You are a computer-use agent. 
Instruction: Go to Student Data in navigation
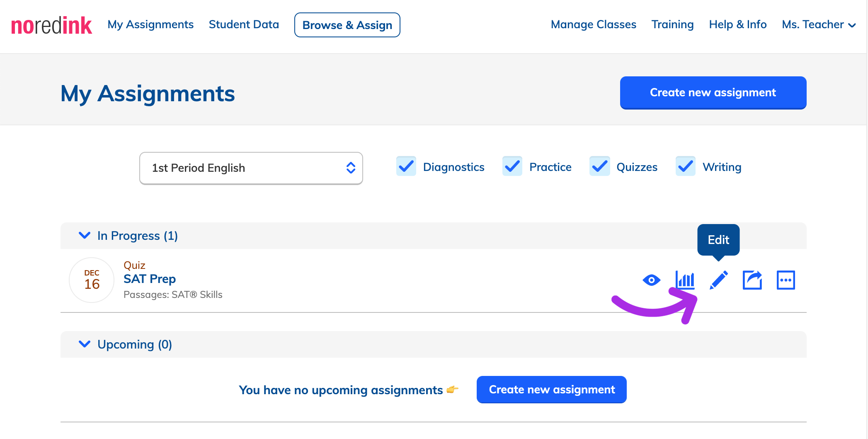pos(244,24)
